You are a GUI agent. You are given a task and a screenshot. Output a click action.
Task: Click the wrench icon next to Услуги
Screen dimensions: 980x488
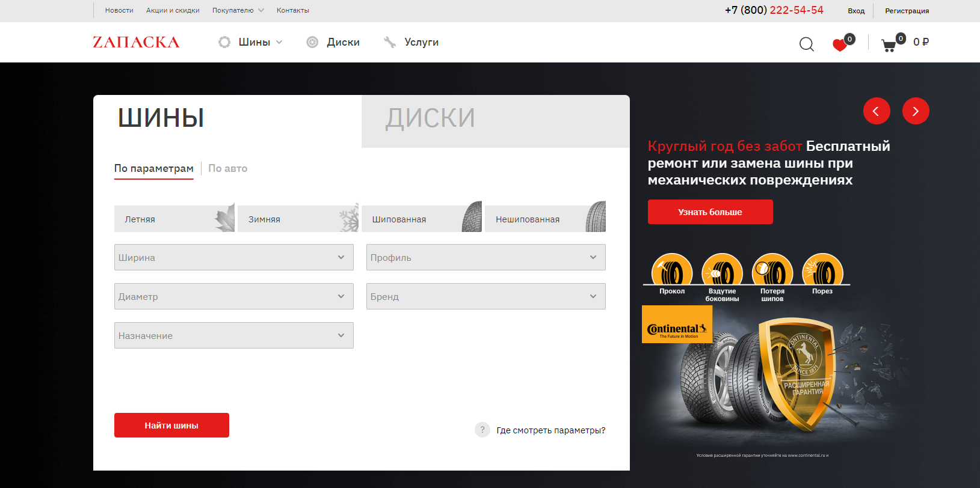[390, 42]
